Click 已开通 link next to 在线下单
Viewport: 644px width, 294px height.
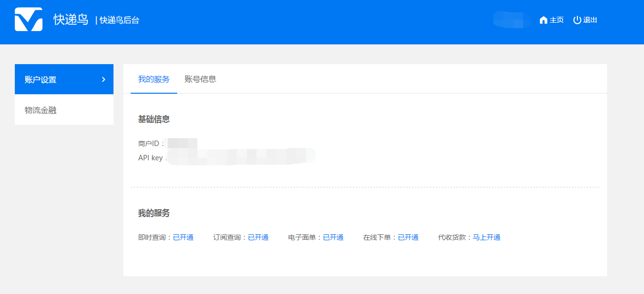tap(408, 237)
